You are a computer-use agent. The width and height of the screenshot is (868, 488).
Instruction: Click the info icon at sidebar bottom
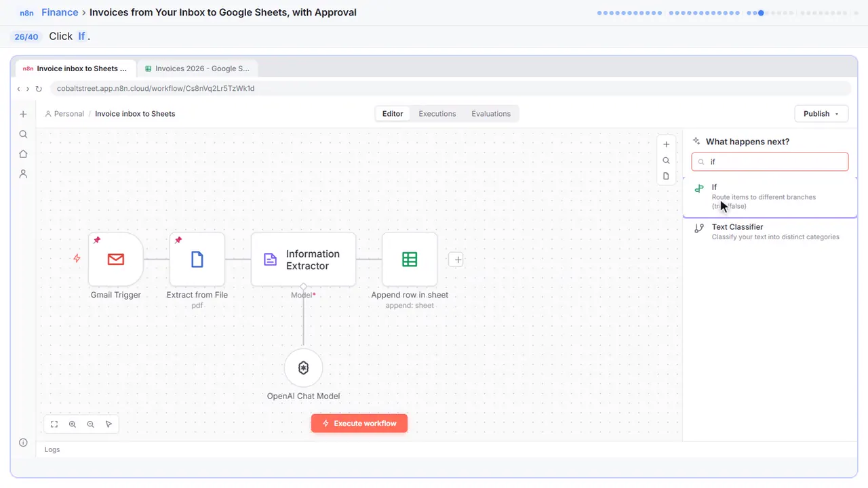(23, 443)
